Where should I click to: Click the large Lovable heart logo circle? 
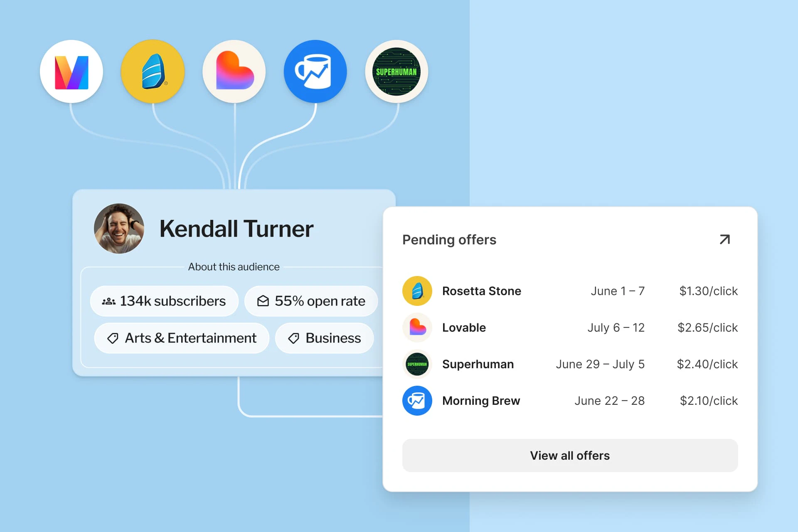click(x=234, y=71)
